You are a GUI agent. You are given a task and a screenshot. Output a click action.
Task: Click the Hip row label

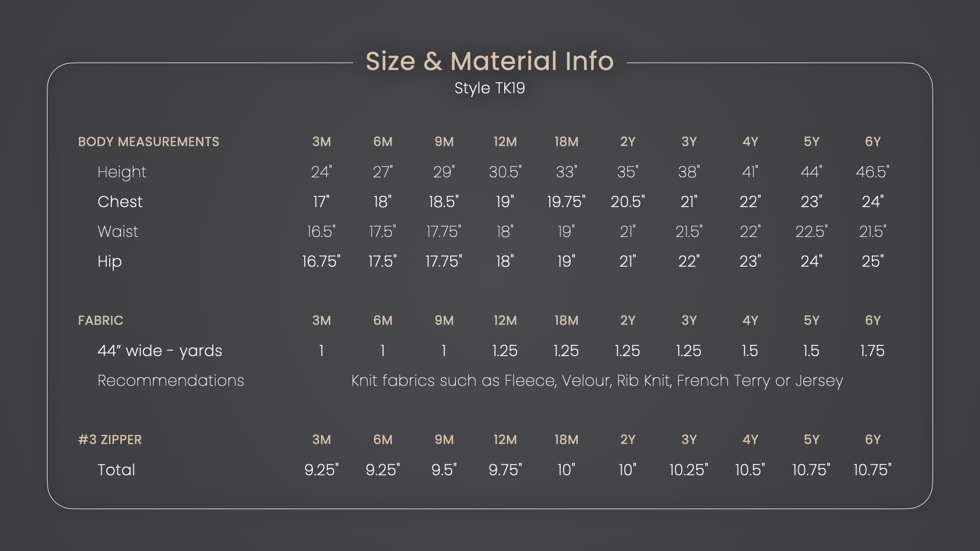(110, 261)
